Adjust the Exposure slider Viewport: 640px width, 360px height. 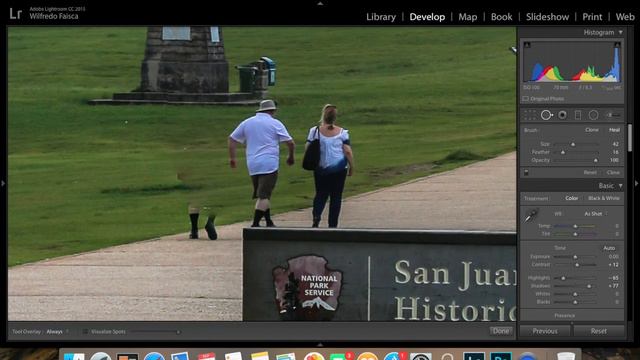click(x=576, y=257)
